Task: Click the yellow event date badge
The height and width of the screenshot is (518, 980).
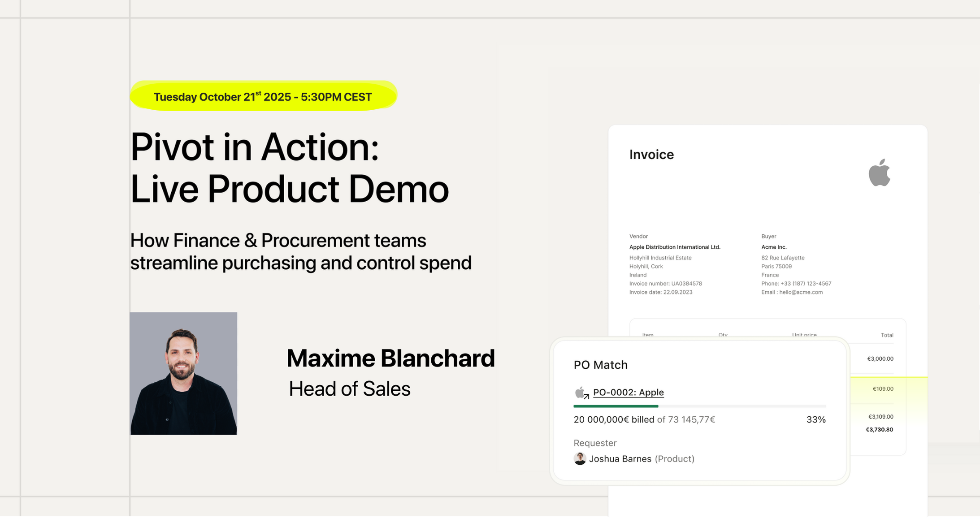Action: [x=263, y=96]
